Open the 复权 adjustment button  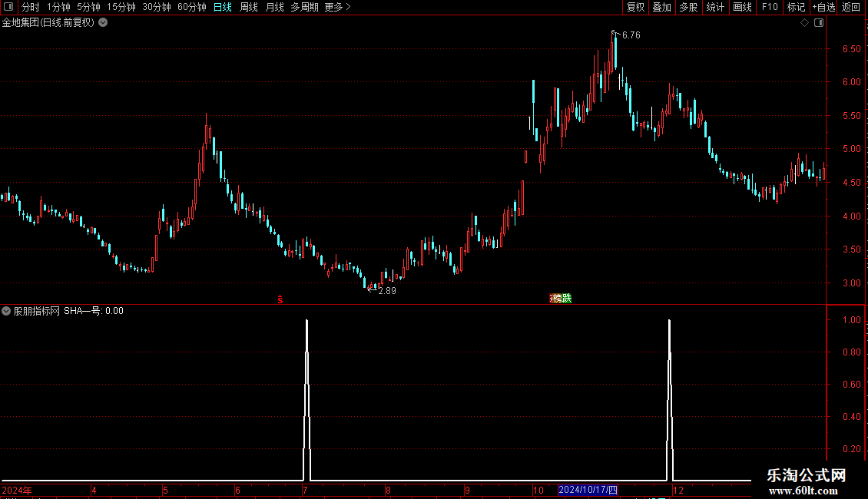coord(635,7)
